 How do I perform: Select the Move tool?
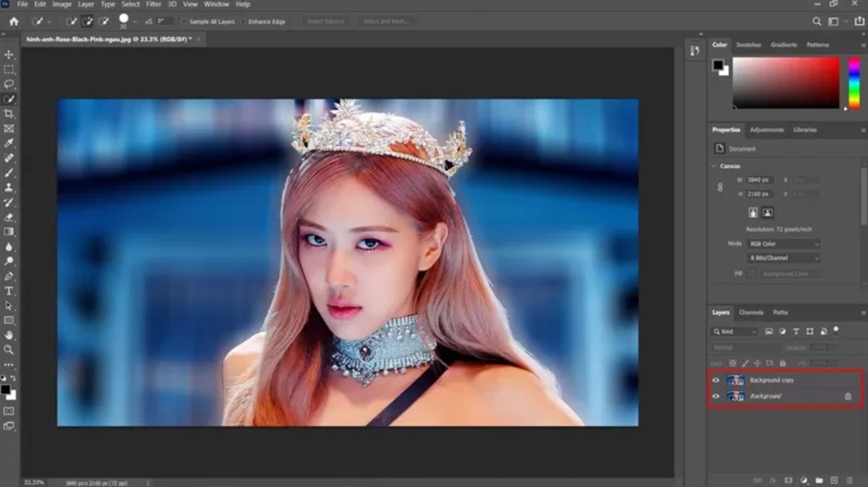9,55
